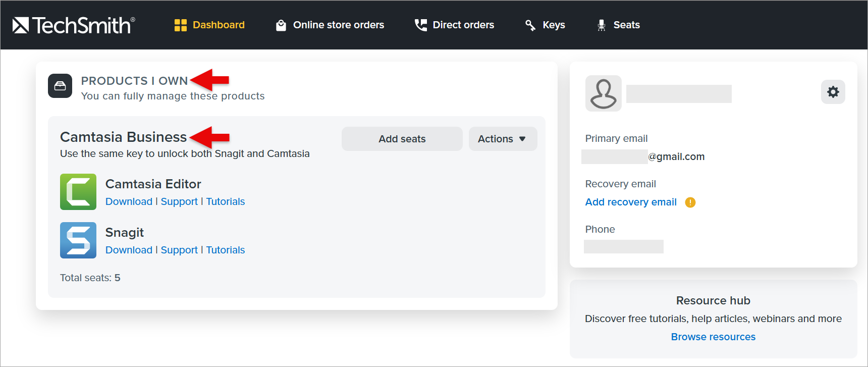Click the Add seats button
868x367 pixels.
(402, 139)
